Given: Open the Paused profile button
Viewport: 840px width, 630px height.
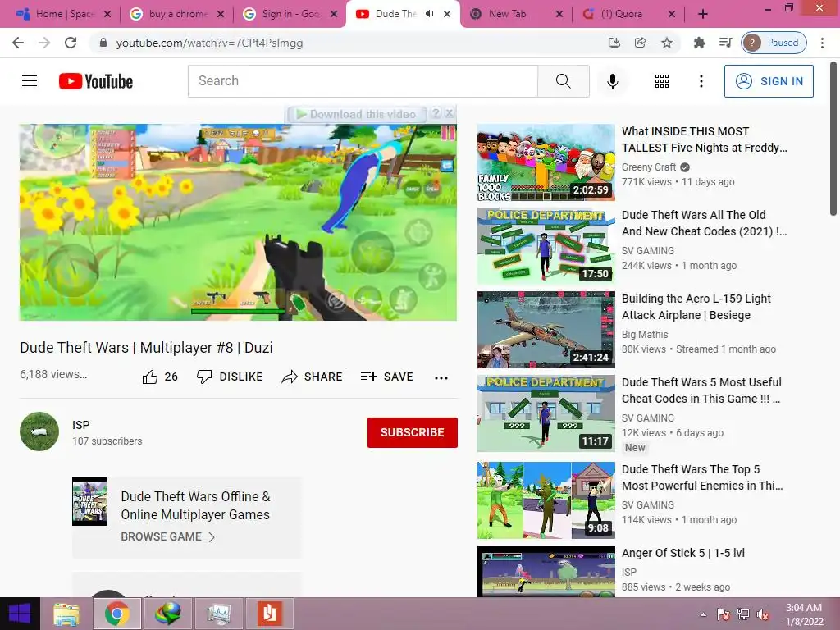Looking at the screenshot, I should [x=774, y=43].
